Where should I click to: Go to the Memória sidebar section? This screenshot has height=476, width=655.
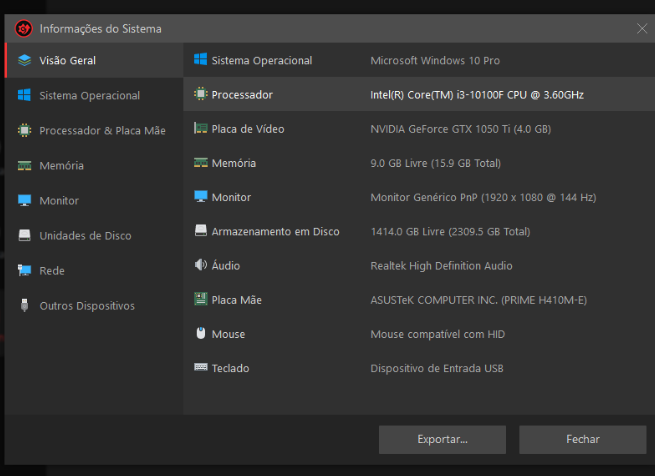94,165
